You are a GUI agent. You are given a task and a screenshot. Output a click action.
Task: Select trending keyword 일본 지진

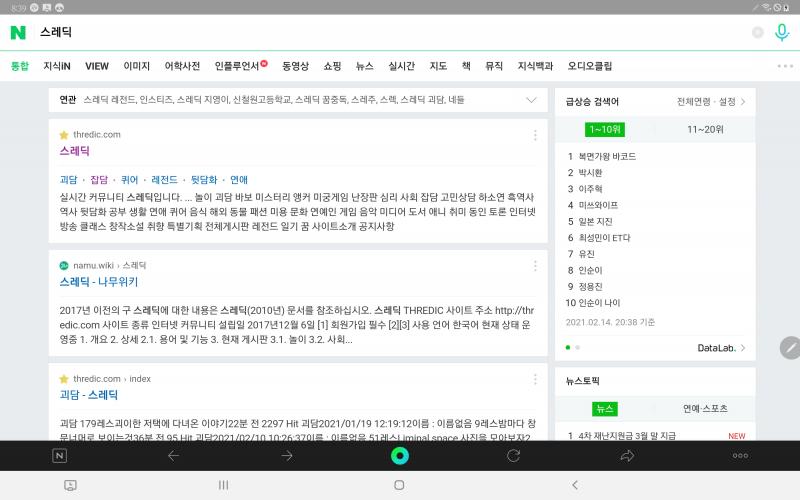coord(595,222)
